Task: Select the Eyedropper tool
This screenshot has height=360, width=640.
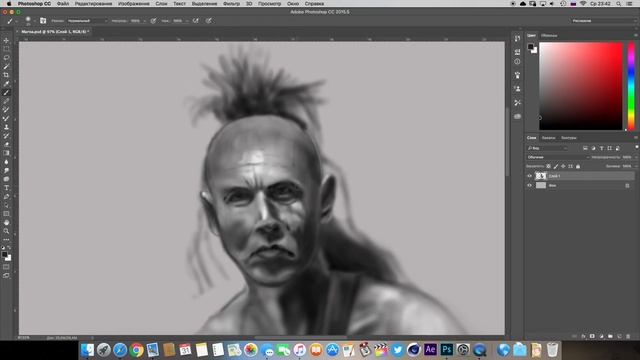Action: tap(6, 84)
